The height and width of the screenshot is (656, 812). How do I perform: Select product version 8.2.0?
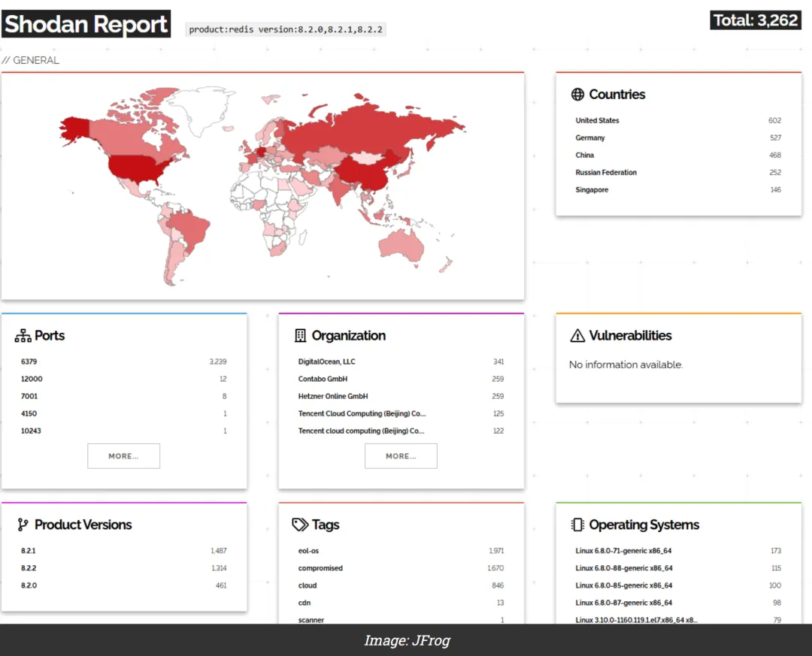[x=123, y=585]
